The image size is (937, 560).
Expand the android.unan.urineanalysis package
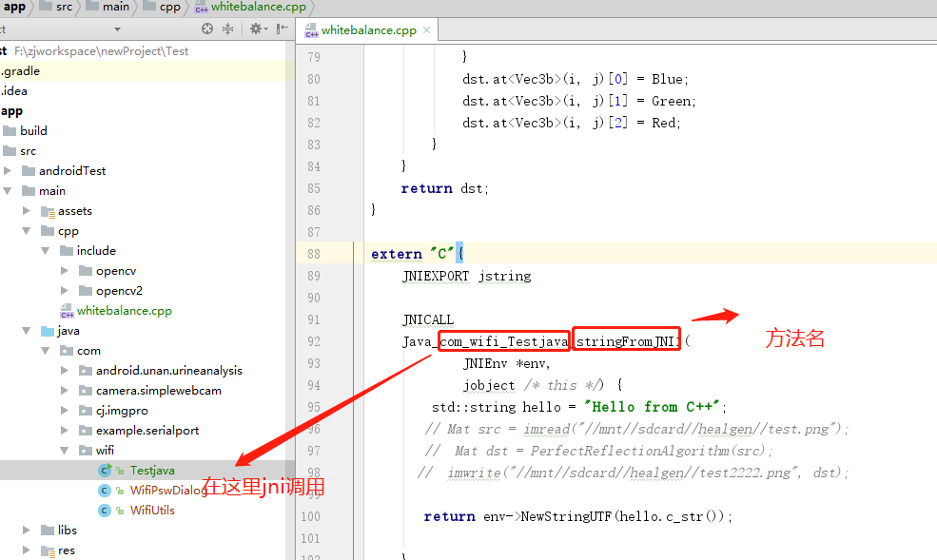65,371
